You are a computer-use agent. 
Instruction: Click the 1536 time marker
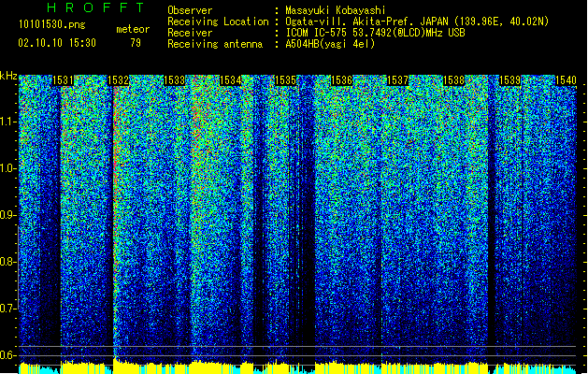(341, 80)
